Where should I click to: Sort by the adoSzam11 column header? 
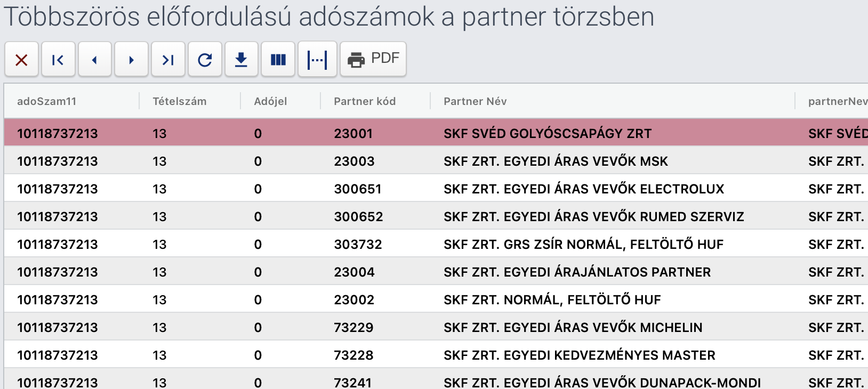pyautogui.click(x=47, y=101)
